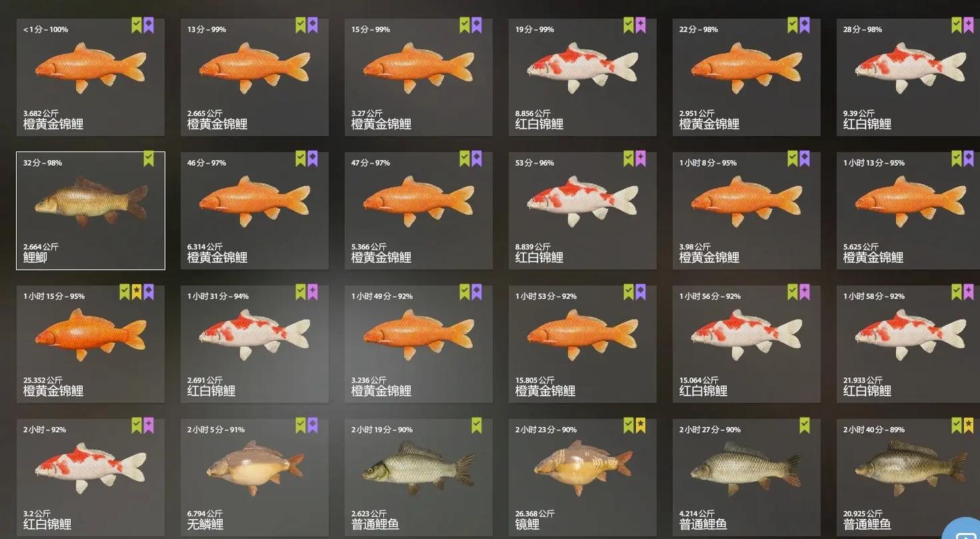
Task: Click purple diamond badge on 25.352公斤 koi card
Action: click(149, 292)
